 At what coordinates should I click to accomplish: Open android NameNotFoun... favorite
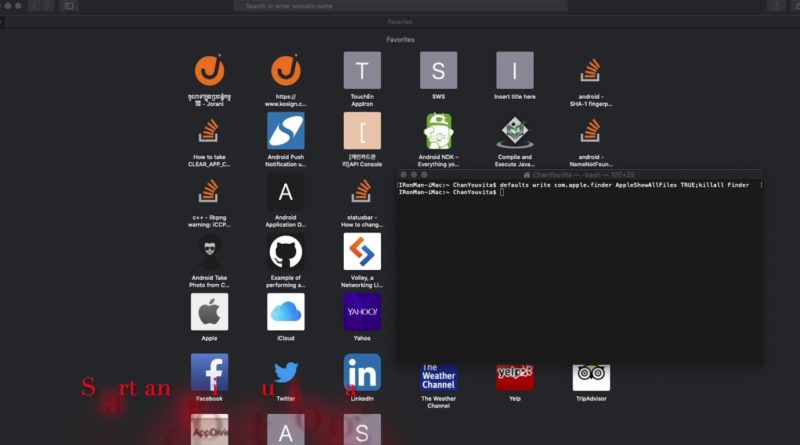tap(591, 131)
